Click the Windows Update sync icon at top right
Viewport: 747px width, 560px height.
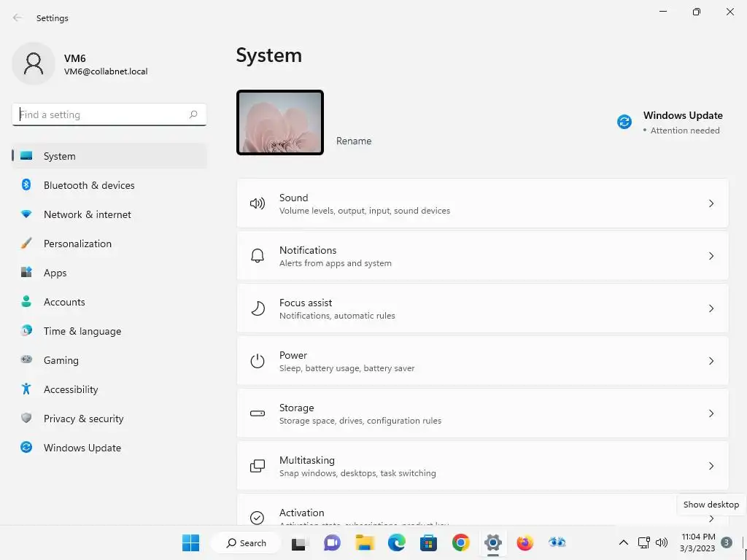pos(624,122)
